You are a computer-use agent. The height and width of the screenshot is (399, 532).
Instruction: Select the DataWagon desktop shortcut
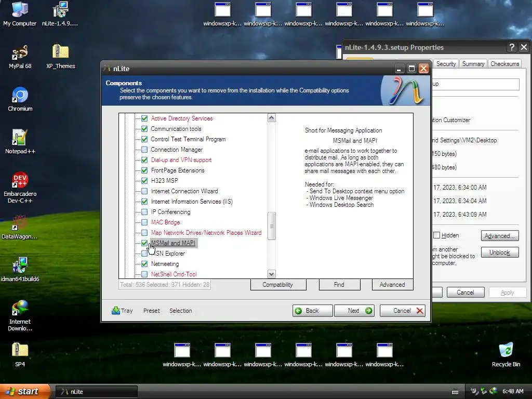(19, 227)
